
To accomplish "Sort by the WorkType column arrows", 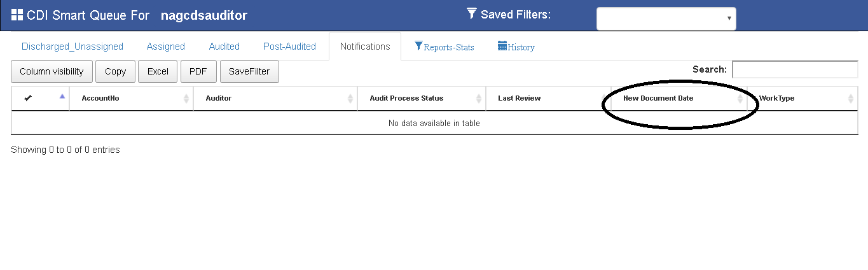I will 851,99.
